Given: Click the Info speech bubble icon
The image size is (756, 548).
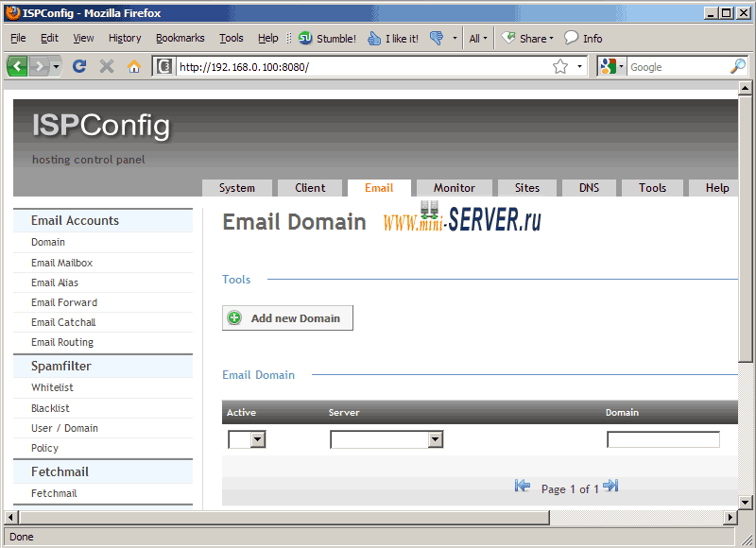Looking at the screenshot, I should [x=571, y=38].
